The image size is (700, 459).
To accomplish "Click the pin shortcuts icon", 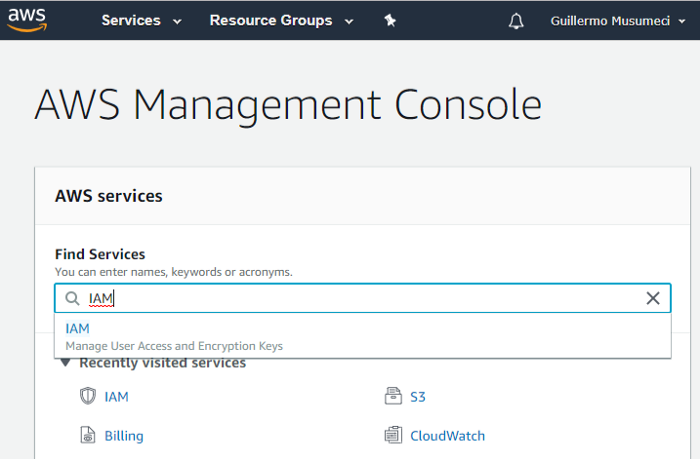I will coord(390,21).
